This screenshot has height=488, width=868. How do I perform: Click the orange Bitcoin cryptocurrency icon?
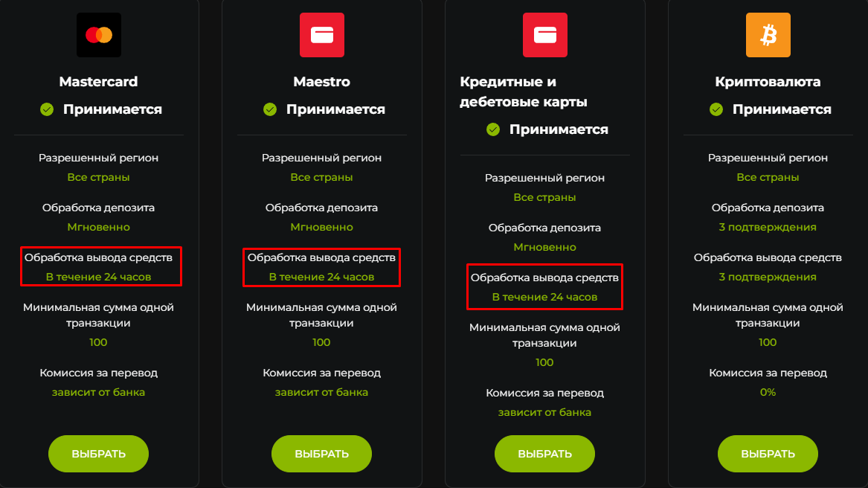pos(768,35)
